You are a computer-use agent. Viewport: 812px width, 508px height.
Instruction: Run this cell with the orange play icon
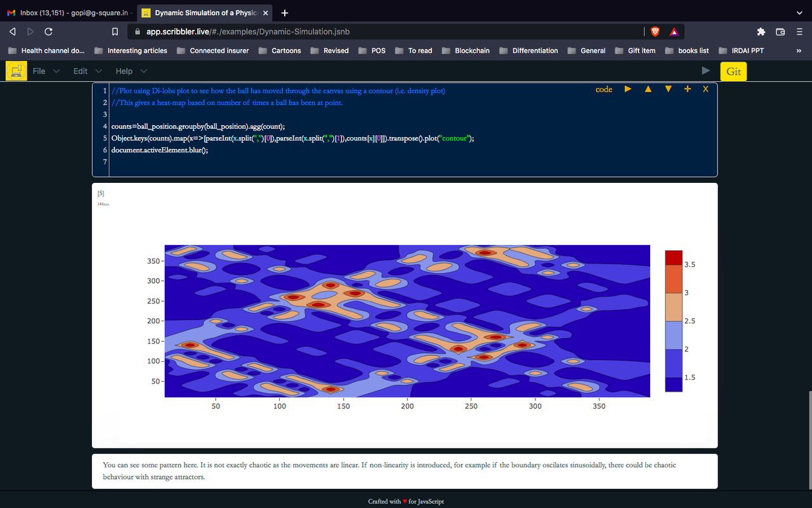coord(628,89)
